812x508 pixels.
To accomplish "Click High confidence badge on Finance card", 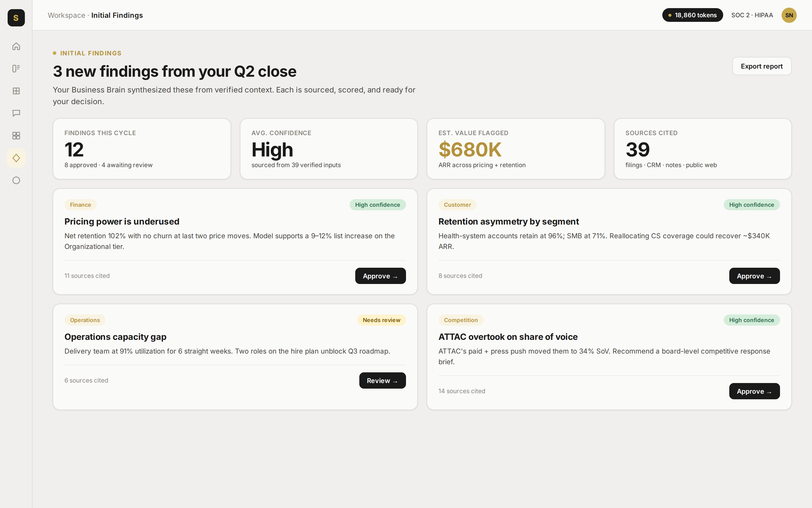I will (x=378, y=205).
